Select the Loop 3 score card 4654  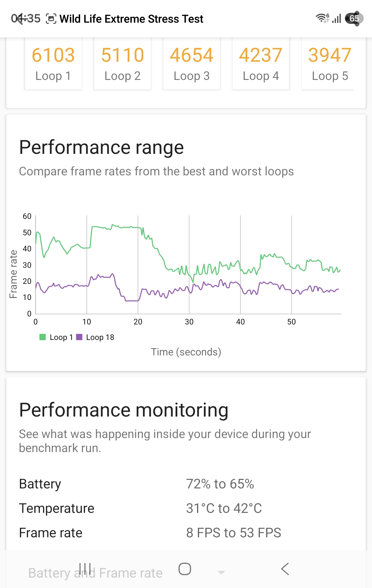(192, 64)
